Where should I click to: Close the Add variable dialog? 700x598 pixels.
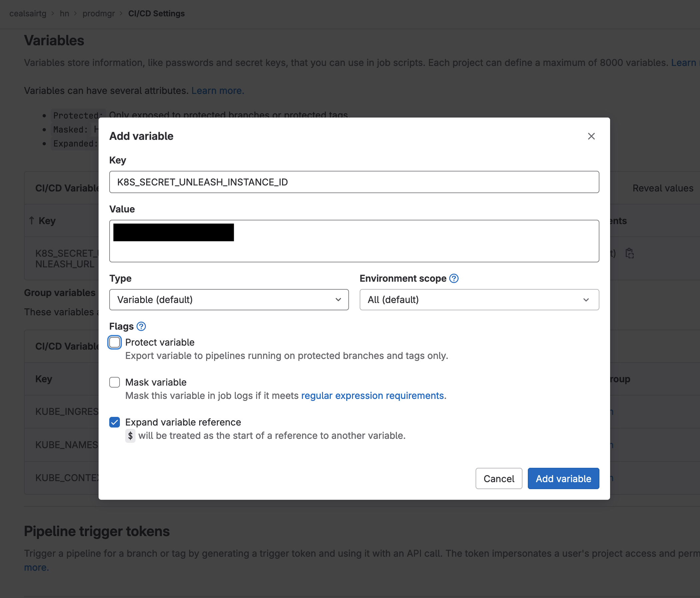(x=591, y=136)
